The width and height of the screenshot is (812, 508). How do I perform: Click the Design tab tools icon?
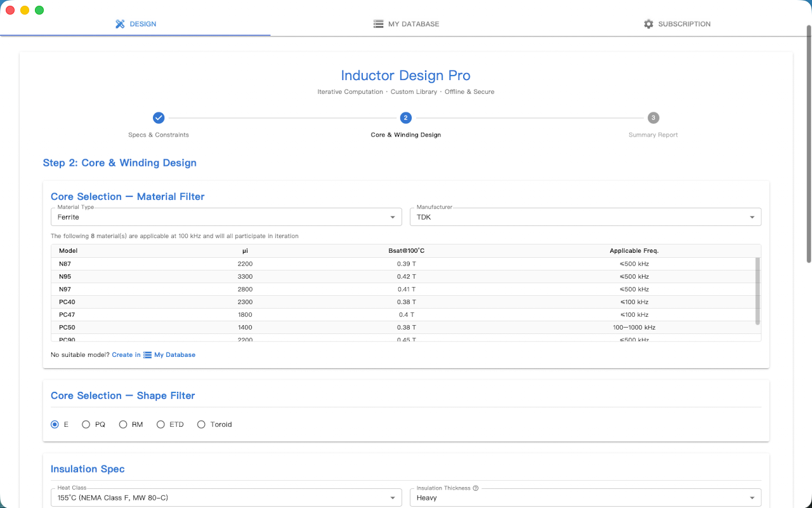120,24
